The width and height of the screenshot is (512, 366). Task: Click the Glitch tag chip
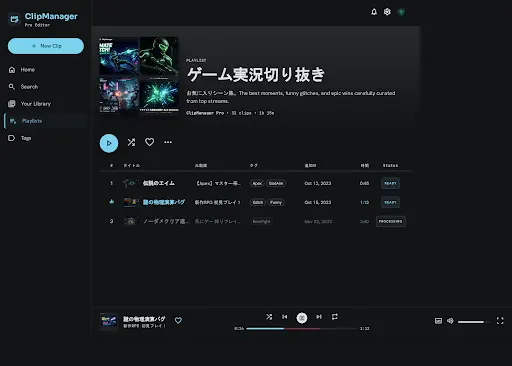click(258, 202)
